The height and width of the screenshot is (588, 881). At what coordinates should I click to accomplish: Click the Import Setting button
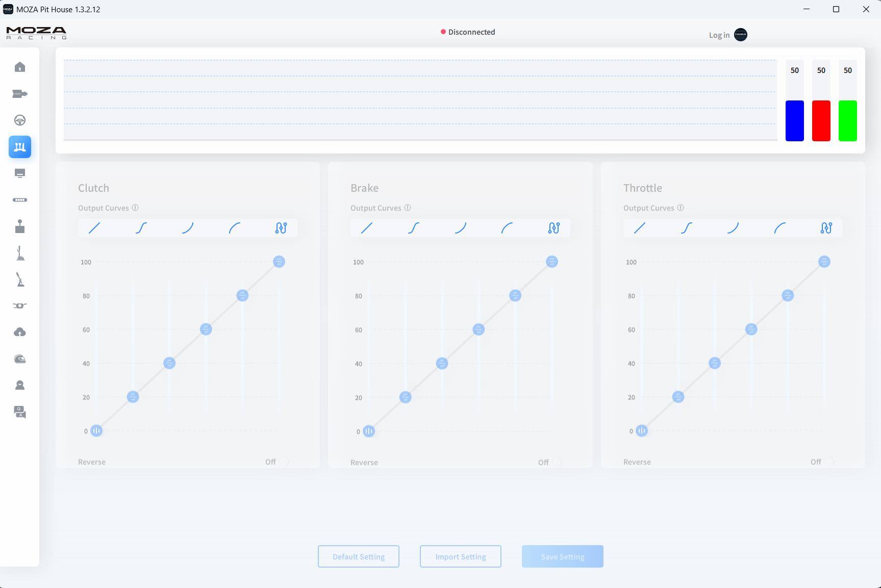point(460,556)
